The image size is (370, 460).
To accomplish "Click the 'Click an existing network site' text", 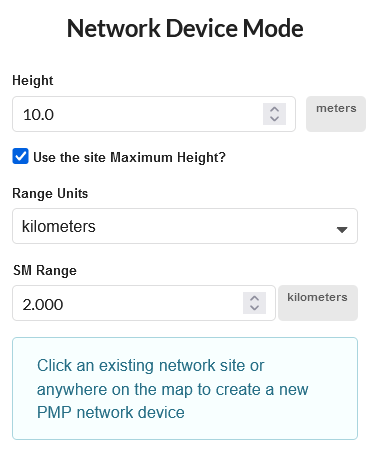I will tap(128, 365).
